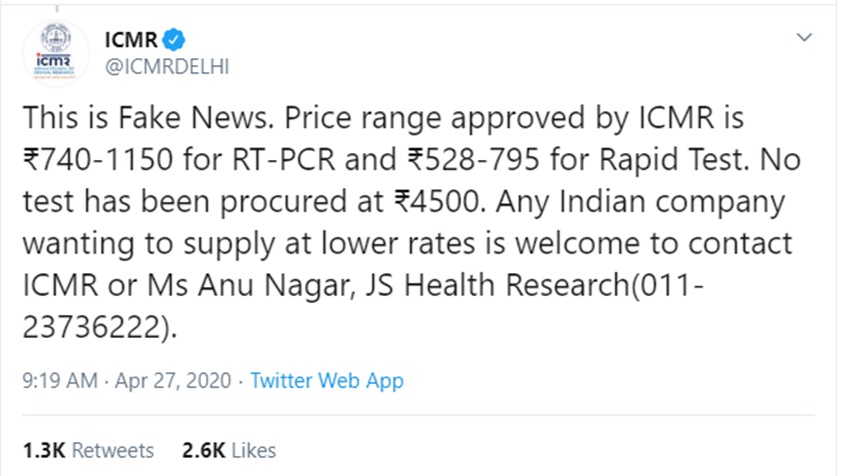Click the JS Health Research text
Image resolution: width=850 pixels, height=476 pixels.
[x=498, y=285]
